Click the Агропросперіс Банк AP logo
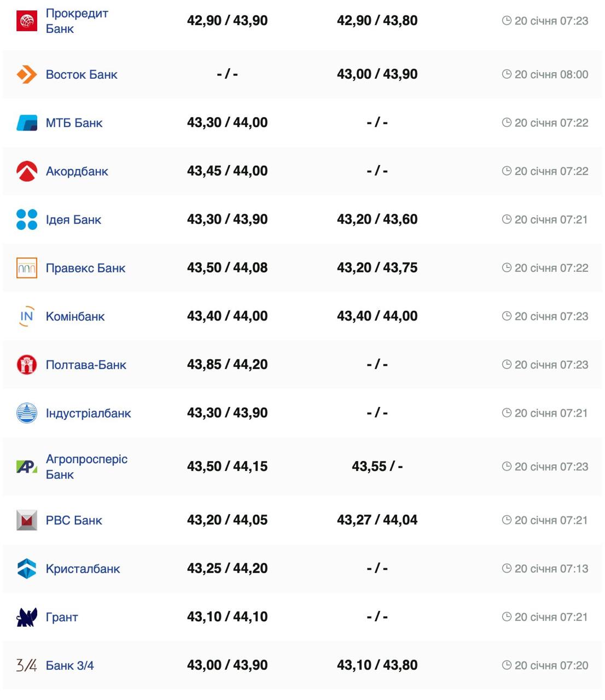 tap(27, 466)
